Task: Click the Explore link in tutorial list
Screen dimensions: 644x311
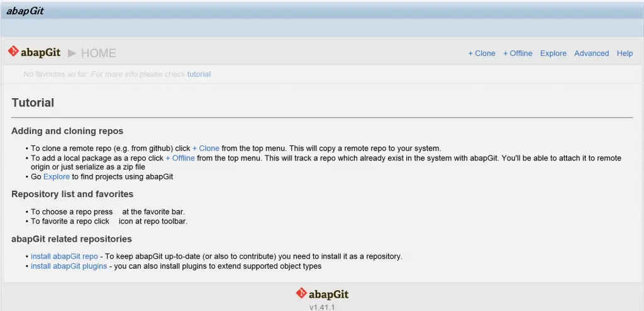Action: (x=56, y=177)
